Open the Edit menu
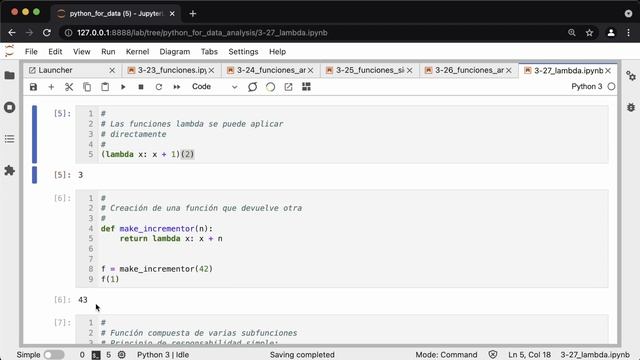Screen dimensions: 640x360 (x=55, y=52)
